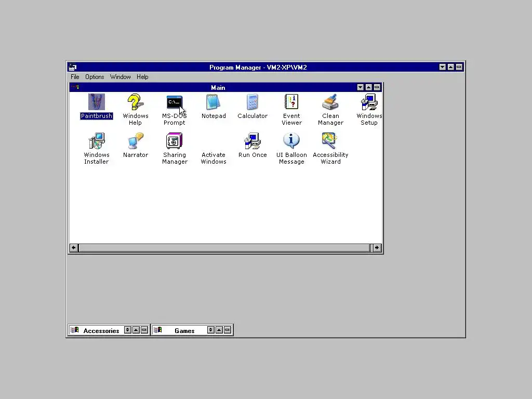
Task: Restore the Accessories group with its double-arrow button
Action: point(128,330)
